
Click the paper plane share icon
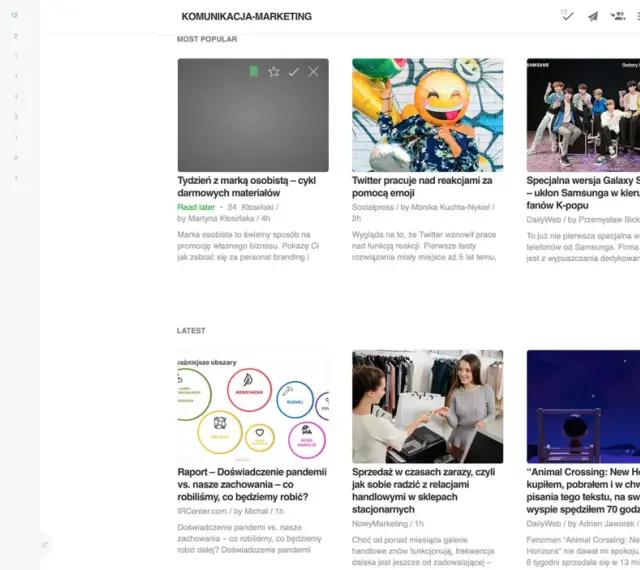coord(593,16)
